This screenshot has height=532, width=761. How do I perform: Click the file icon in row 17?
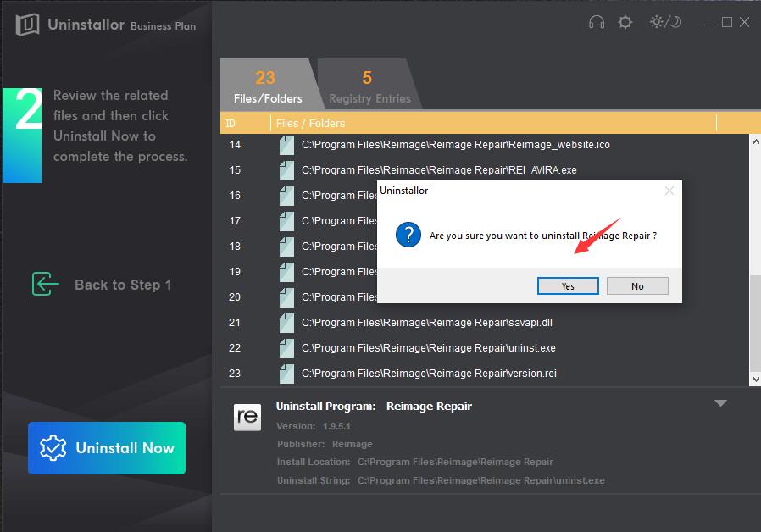coord(286,221)
